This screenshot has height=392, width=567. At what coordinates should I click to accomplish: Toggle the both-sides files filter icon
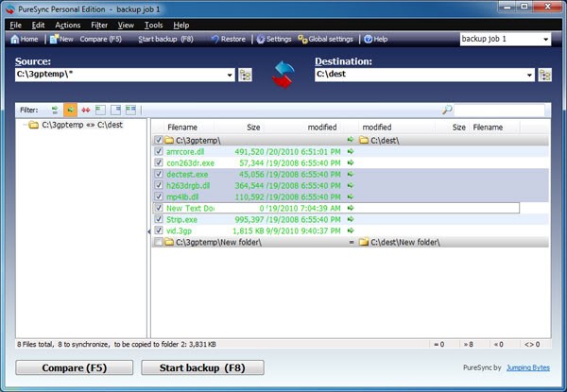pyautogui.click(x=130, y=110)
